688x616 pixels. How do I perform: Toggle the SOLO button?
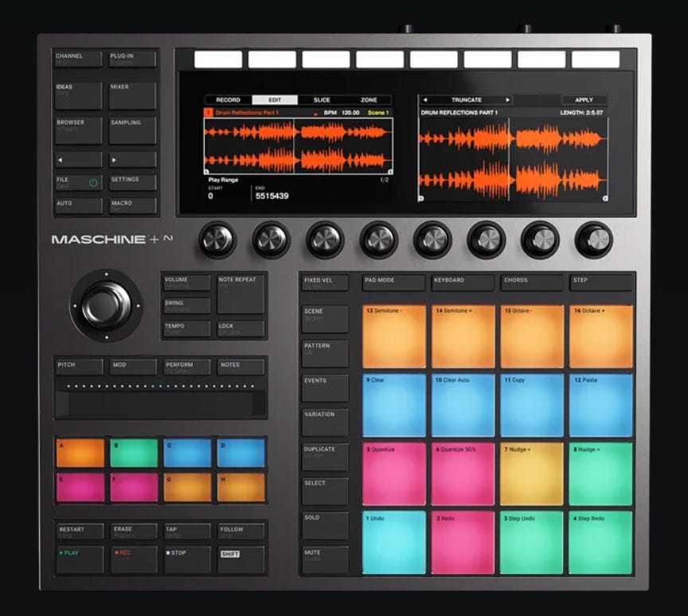click(x=325, y=525)
